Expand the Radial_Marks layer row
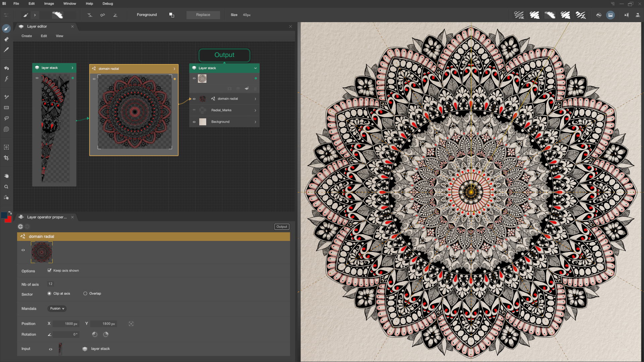The image size is (644, 362). (x=255, y=110)
